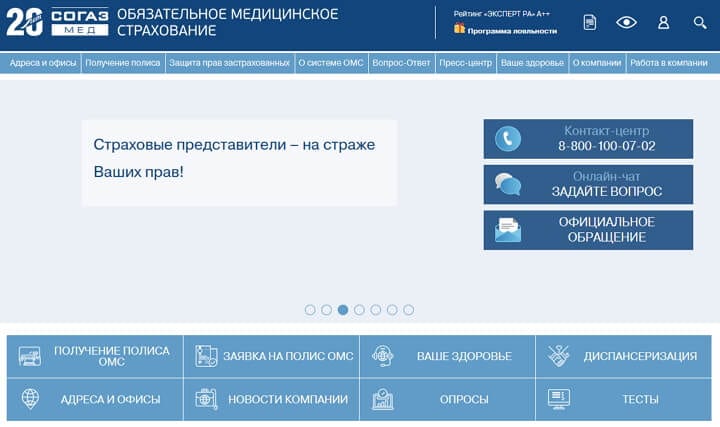
Task: Click the Диспансеризация tile
Action: (623, 356)
